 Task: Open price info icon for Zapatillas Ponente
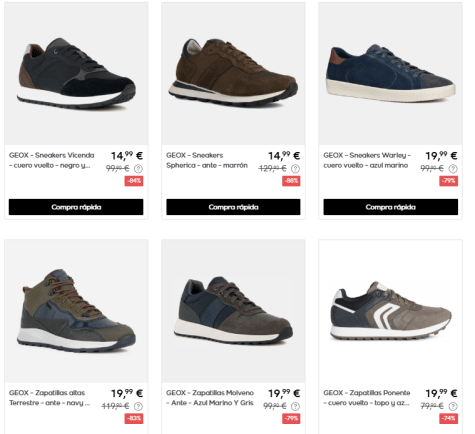coord(453,406)
